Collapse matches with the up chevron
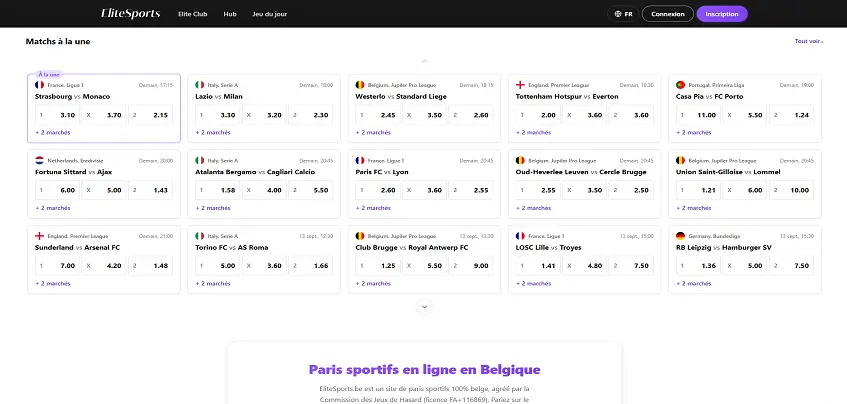The image size is (847, 404). [425, 61]
